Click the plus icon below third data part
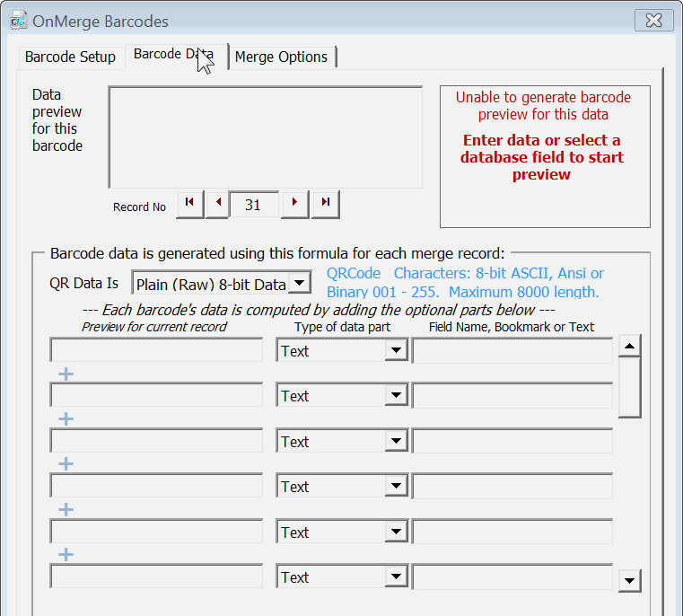683x616 pixels. 66,464
